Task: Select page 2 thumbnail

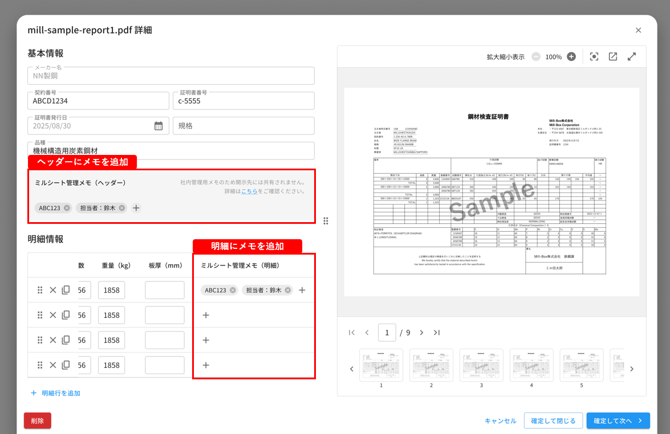Action: 431,365
